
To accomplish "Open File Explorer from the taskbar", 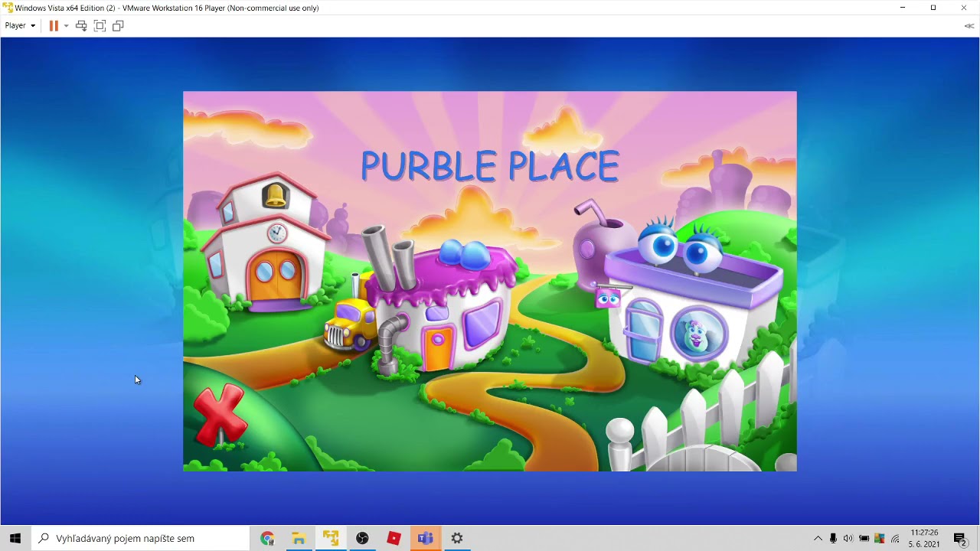I will (299, 538).
